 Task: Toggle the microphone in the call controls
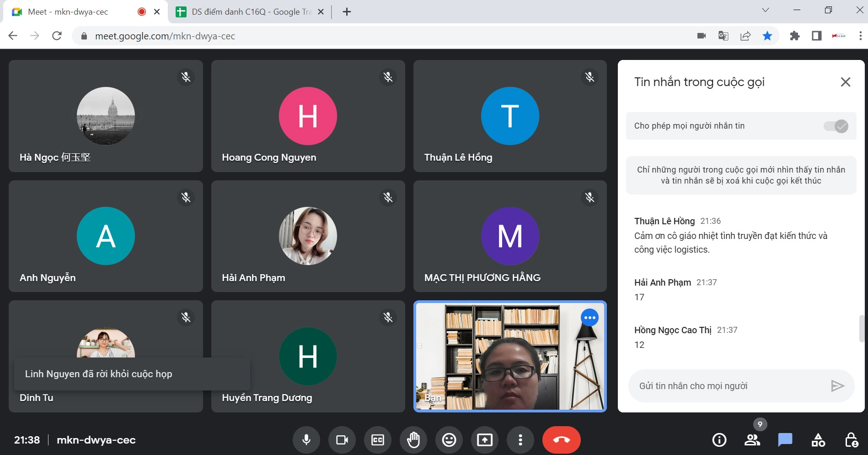(306, 440)
